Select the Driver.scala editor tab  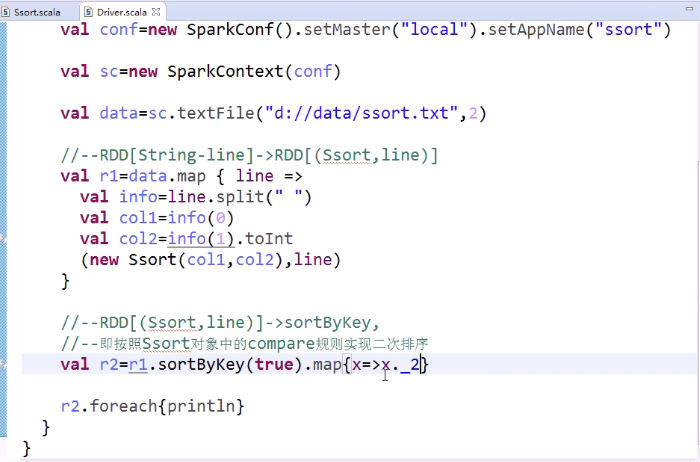click(x=121, y=12)
